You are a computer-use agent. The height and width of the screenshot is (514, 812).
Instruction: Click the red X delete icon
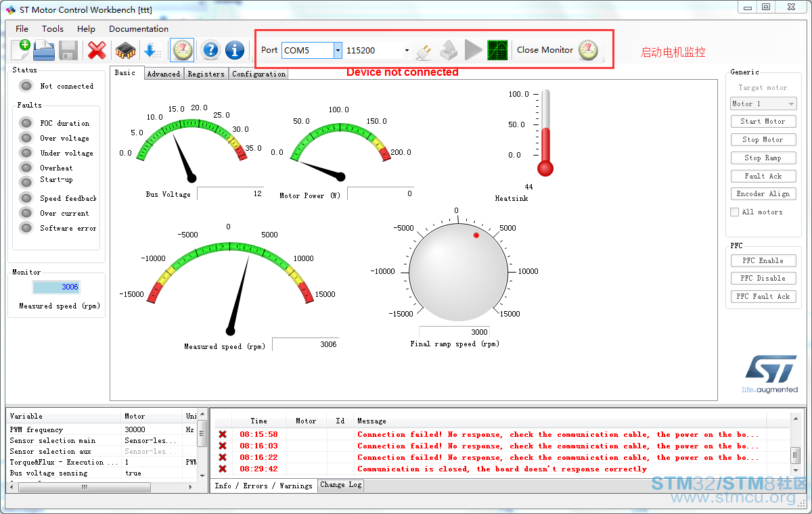click(x=97, y=50)
